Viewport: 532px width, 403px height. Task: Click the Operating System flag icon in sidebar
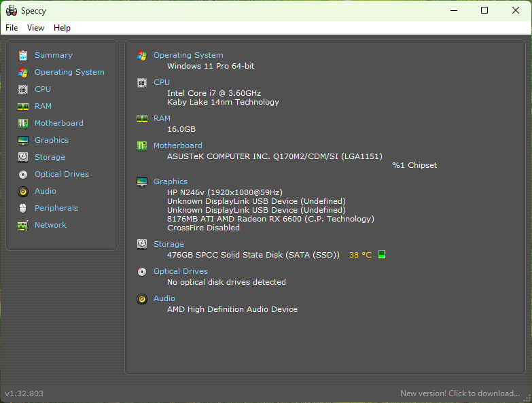(22, 72)
